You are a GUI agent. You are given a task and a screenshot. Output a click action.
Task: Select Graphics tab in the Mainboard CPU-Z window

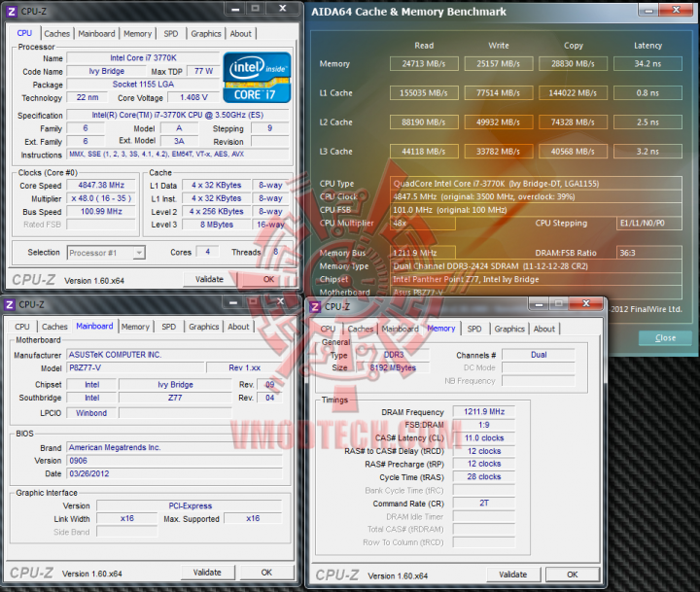[x=203, y=327]
